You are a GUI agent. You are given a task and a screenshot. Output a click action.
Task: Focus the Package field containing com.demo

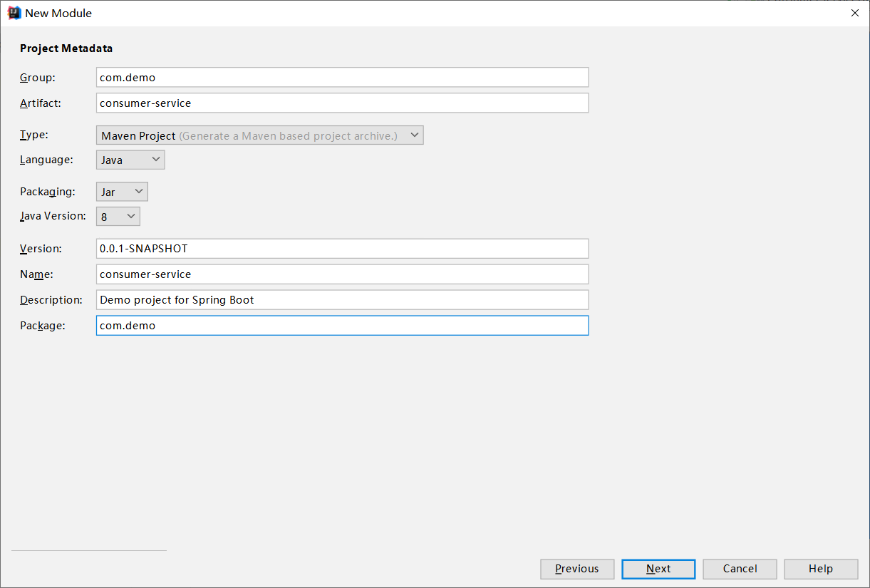[342, 325]
